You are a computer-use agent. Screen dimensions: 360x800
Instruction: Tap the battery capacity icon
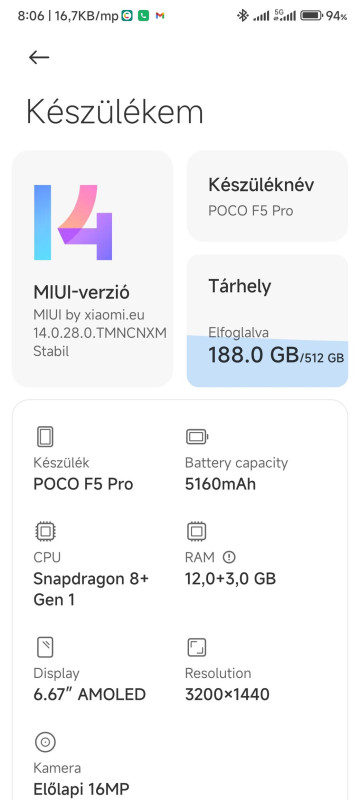click(x=197, y=437)
